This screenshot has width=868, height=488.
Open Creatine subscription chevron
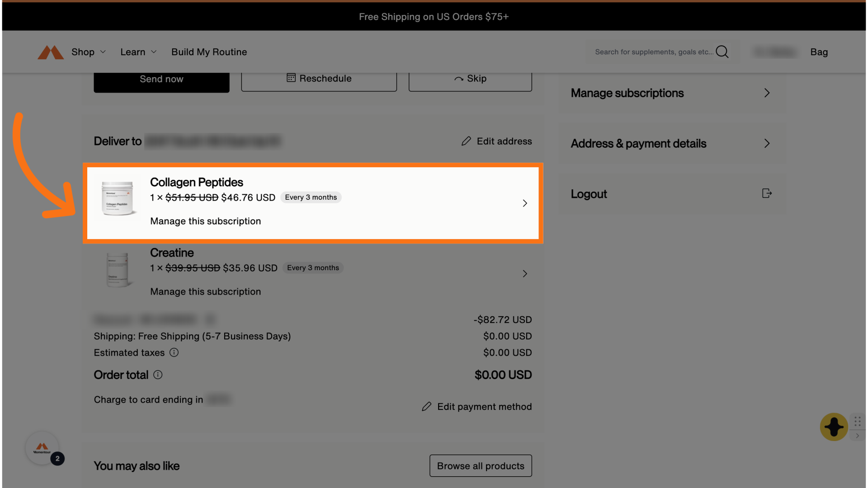[x=525, y=274]
